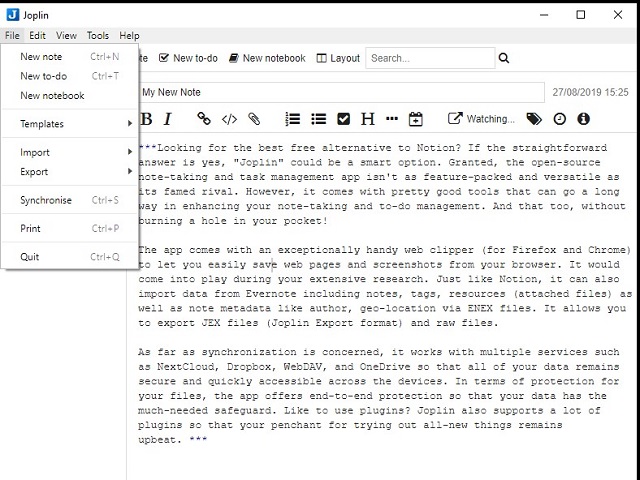Insert the date and time with calendar icon

tap(416, 119)
